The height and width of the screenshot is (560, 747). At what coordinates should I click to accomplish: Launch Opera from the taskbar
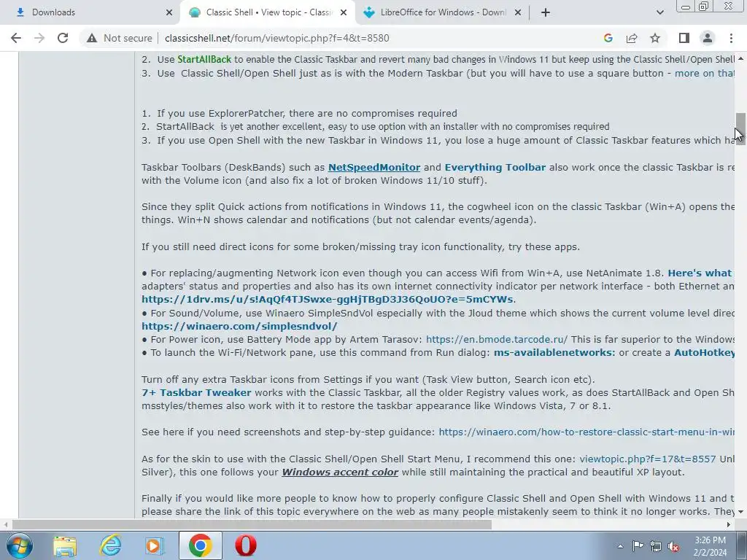[246, 545]
